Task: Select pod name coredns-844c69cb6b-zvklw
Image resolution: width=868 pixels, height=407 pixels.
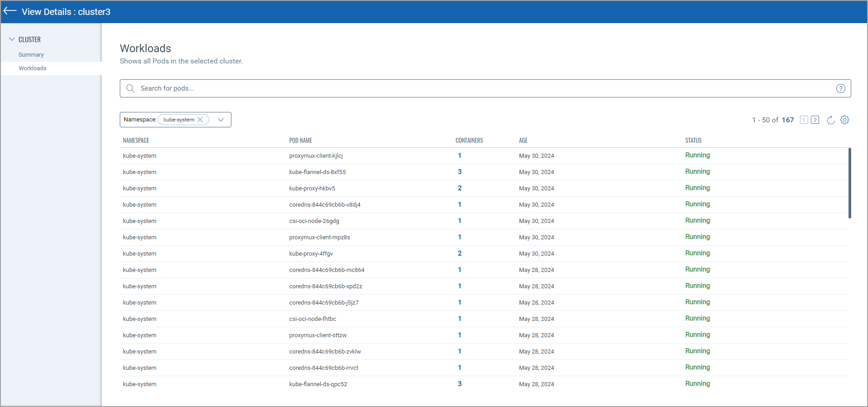Action: (x=325, y=352)
